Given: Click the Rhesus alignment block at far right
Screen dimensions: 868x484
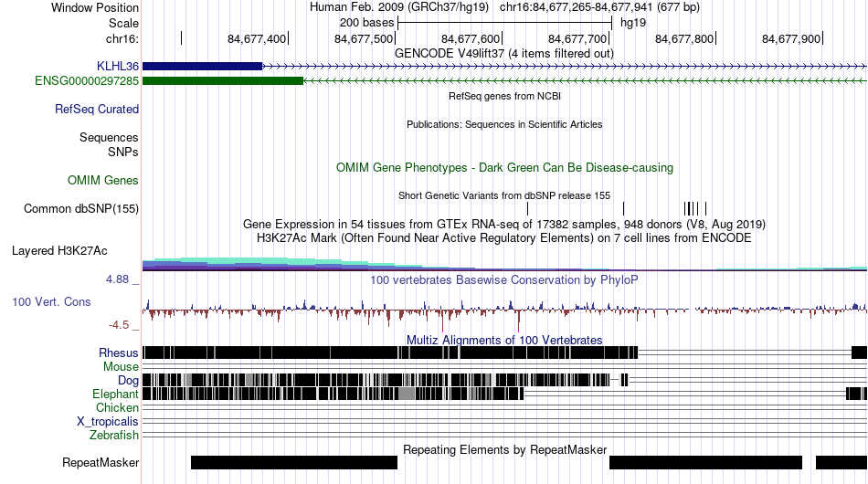Looking at the screenshot, I should [x=859, y=352].
